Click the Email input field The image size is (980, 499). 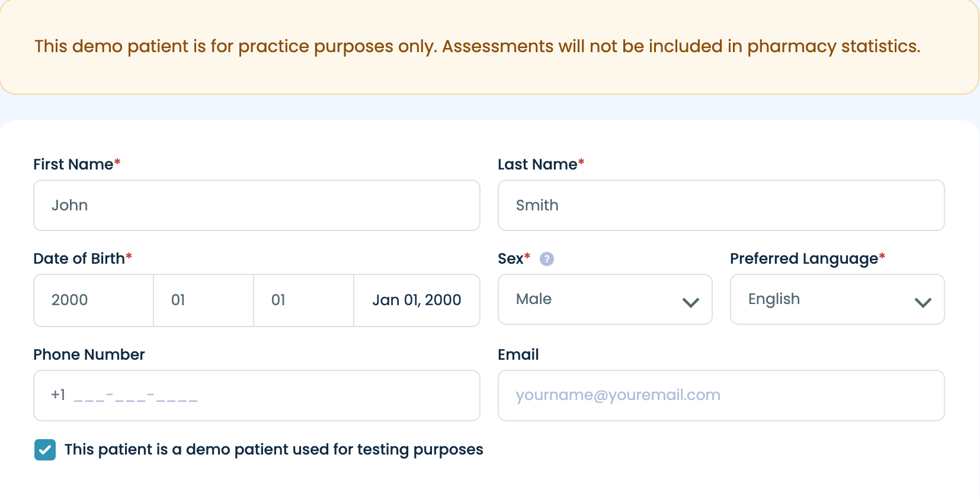pyautogui.click(x=721, y=396)
